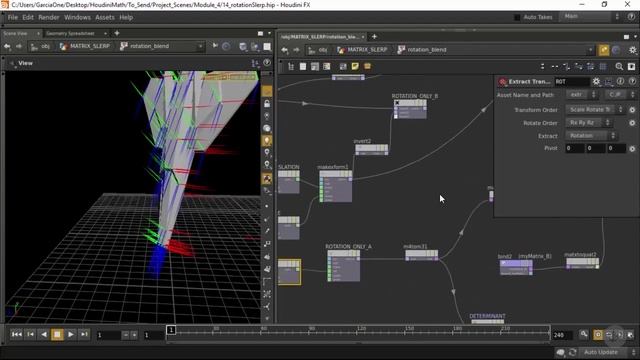Viewport: 640px width, 360px height.
Task: Add a new tab in the network pane
Action: pos(374,36)
